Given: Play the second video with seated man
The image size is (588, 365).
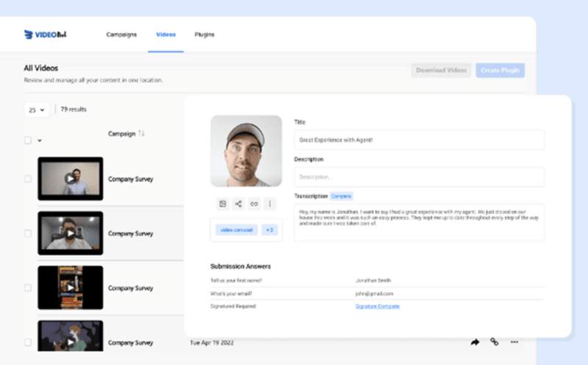Looking at the screenshot, I should 70,233.
